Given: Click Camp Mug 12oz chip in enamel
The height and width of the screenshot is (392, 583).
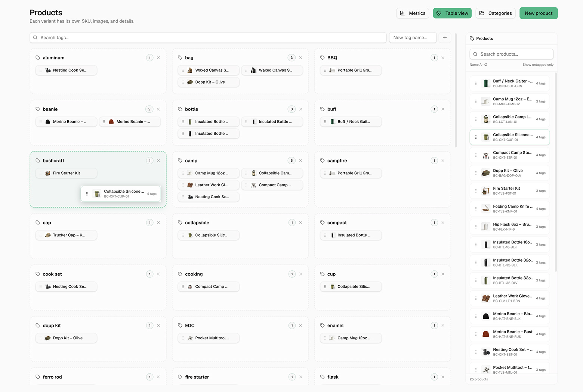Looking at the screenshot, I should (351, 338).
